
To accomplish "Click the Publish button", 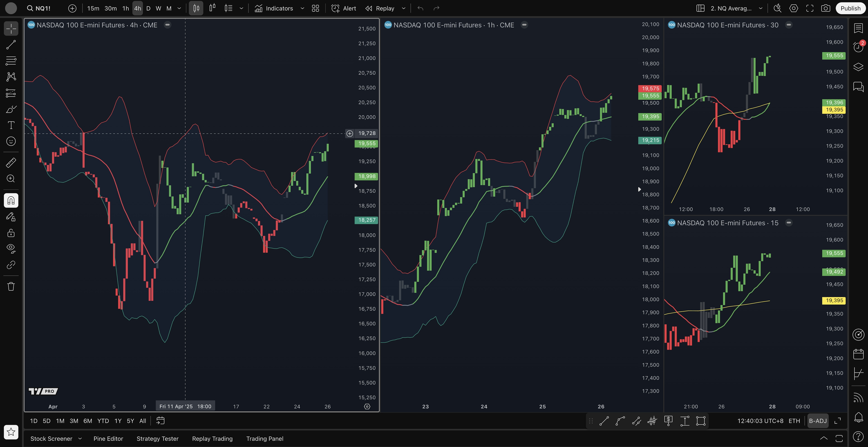I will [850, 8].
